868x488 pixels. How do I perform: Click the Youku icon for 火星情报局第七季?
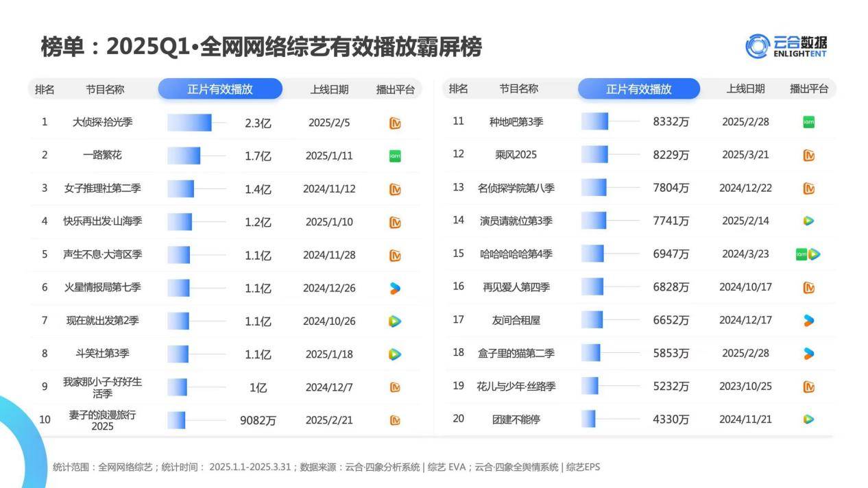tap(395, 288)
